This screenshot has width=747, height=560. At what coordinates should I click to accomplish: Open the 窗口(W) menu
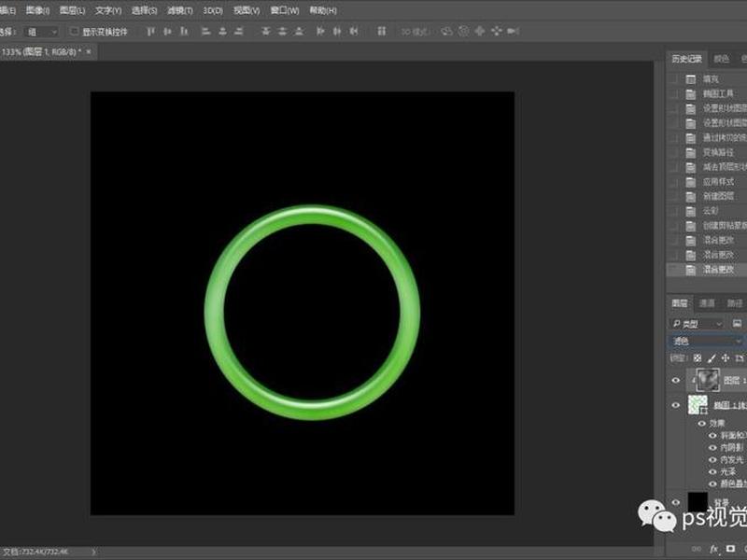285,10
